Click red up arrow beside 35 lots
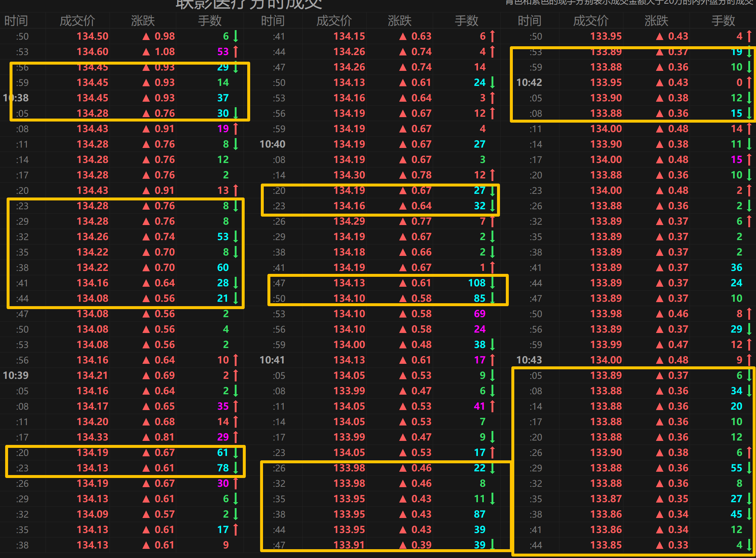The width and height of the screenshot is (756, 558). coord(236,406)
